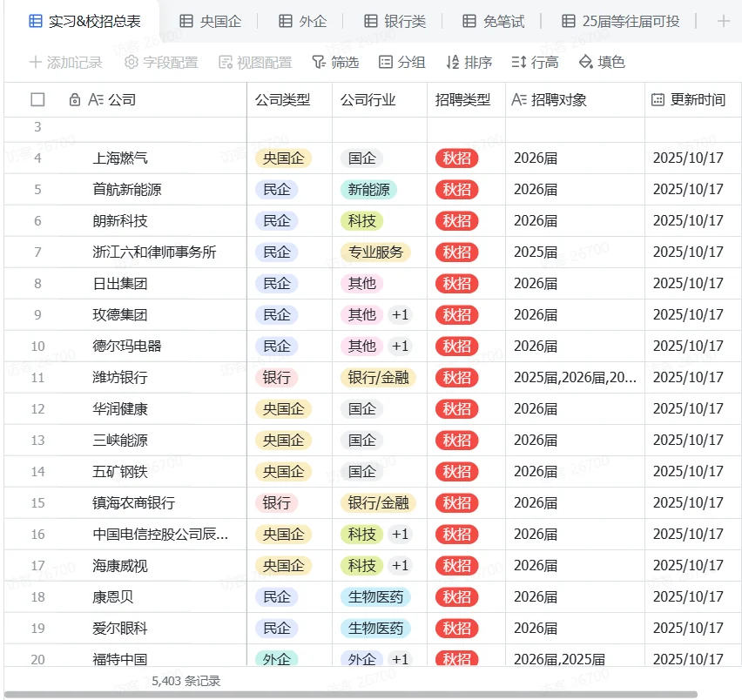Select the 免笔试 tab
742x700 pixels.
(494, 21)
